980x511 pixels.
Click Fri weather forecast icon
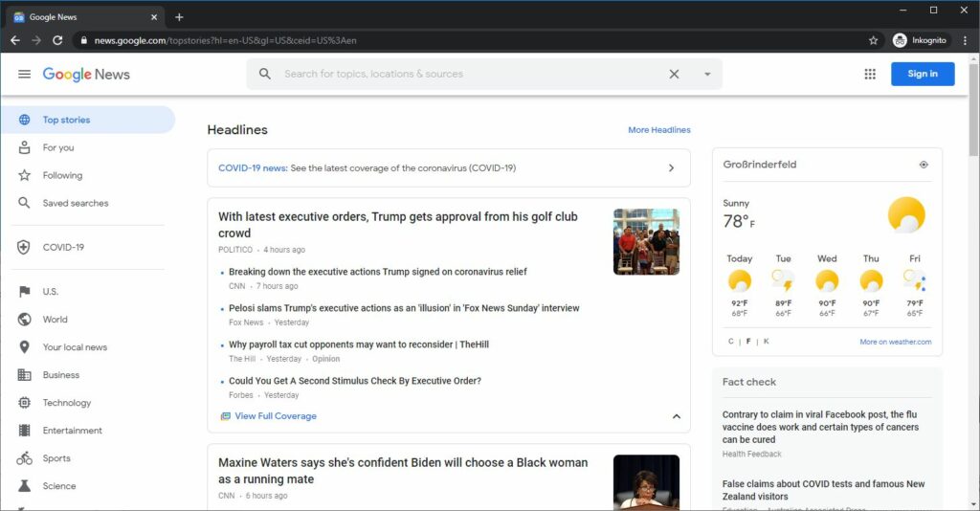pos(914,281)
